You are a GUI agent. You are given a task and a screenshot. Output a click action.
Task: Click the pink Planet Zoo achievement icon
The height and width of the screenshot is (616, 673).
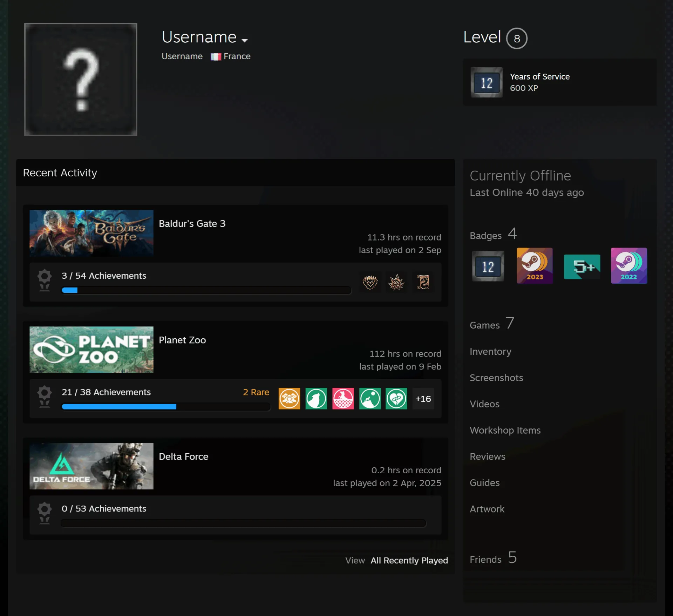coord(343,399)
